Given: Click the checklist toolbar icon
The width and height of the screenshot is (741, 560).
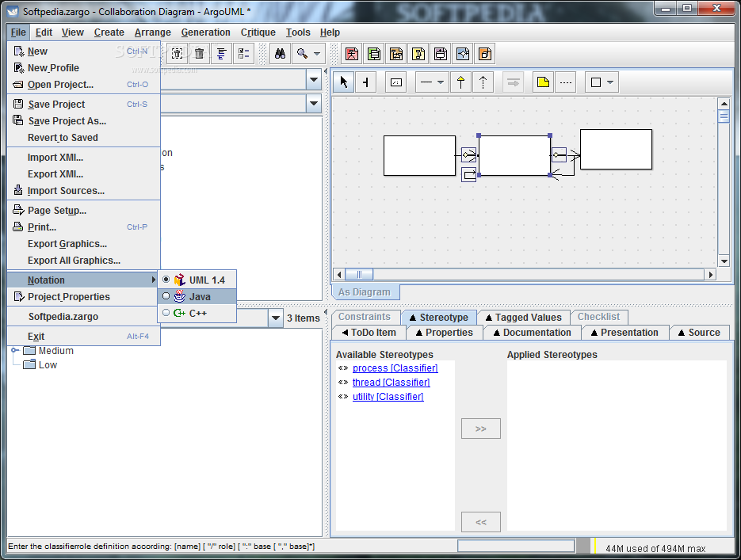Looking at the screenshot, I should tap(244, 54).
